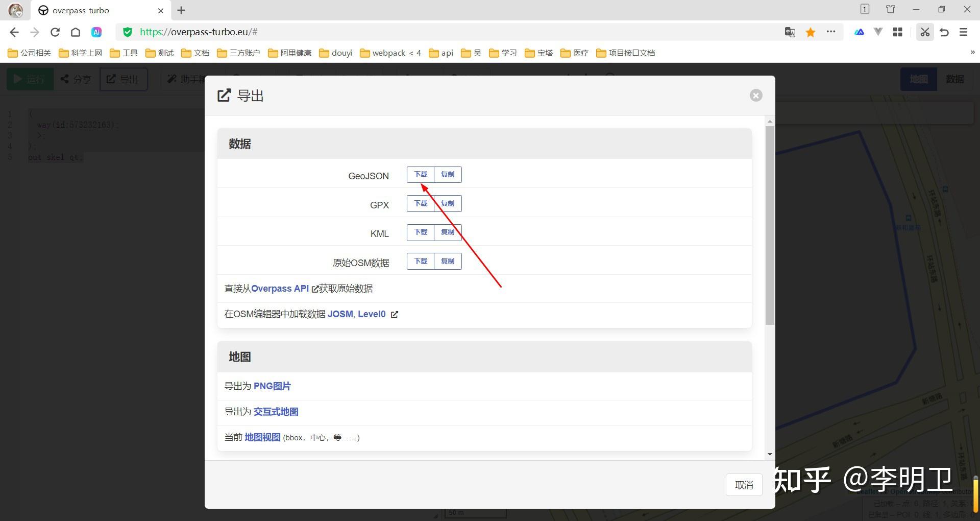Open the browser home page icon
The height and width of the screenshot is (521, 980).
[76, 32]
